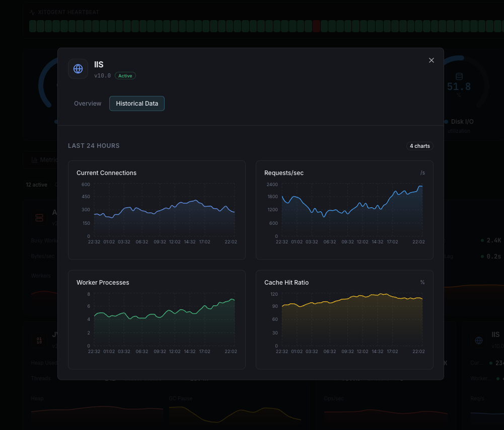Click the first green square in the heartbeat strip
Viewport: 504px width, 430px height.
(32, 26)
